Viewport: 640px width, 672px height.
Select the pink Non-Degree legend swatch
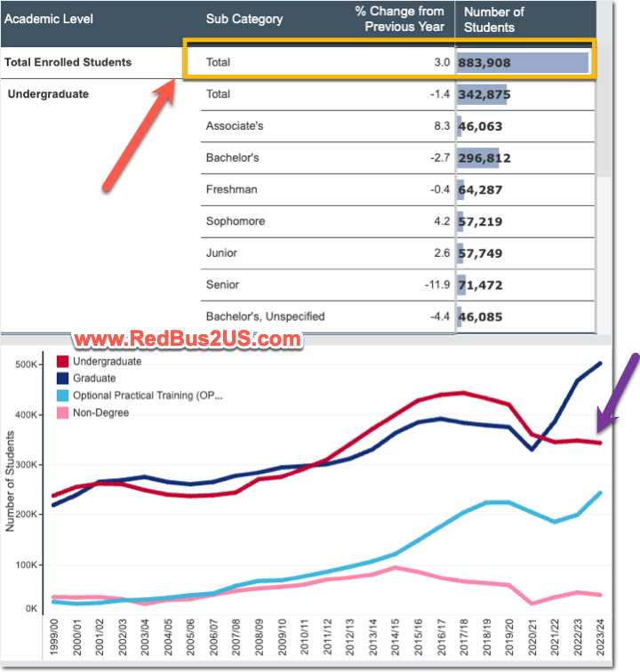tap(63, 412)
